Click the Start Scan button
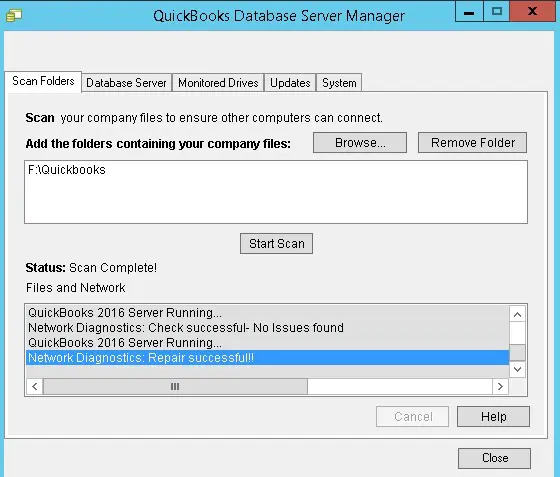Screen dimensions: 560x477 pyautogui.click(x=276, y=243)
